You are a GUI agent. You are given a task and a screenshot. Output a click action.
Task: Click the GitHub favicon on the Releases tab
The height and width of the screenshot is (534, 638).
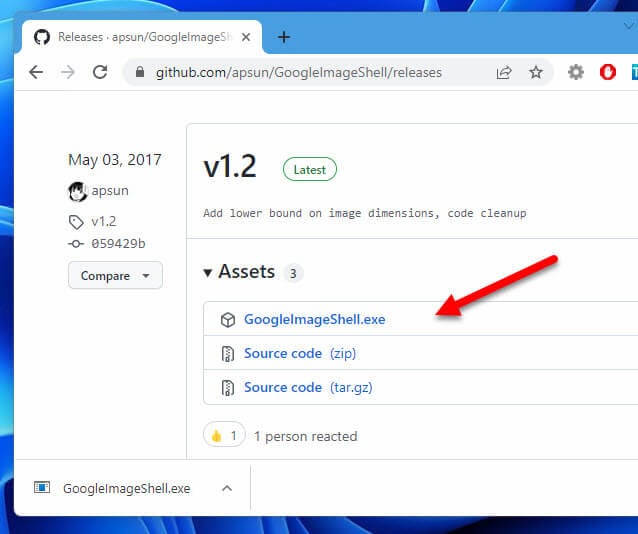pos(42,37)
